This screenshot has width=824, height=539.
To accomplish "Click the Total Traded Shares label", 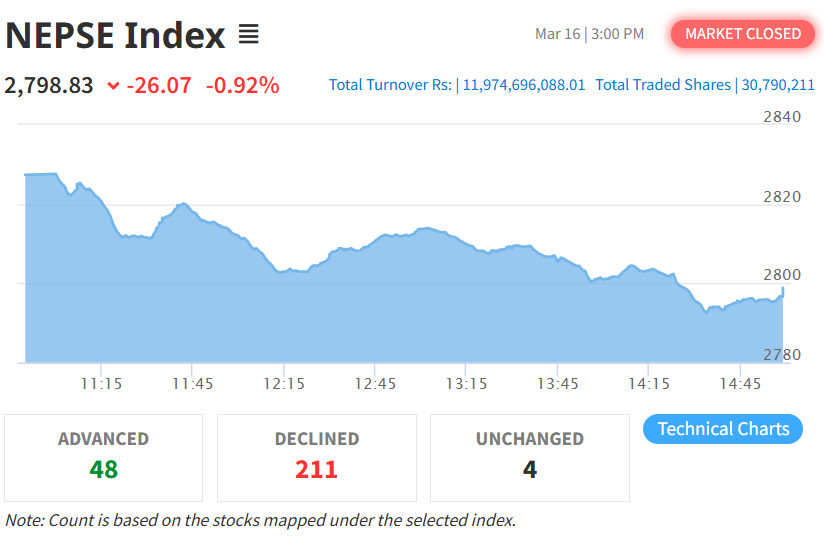I will coord(663,85).
